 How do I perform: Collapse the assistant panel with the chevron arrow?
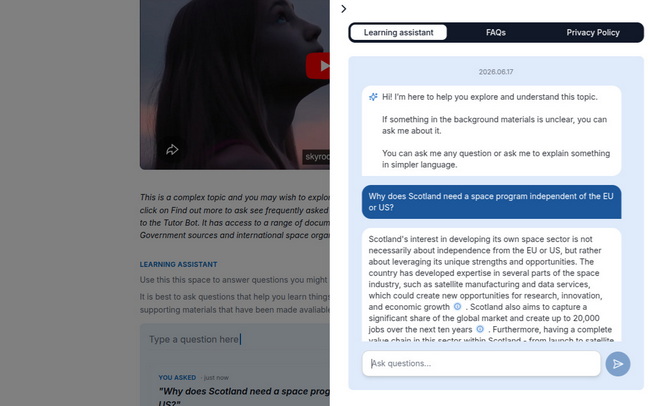point(343,9)
